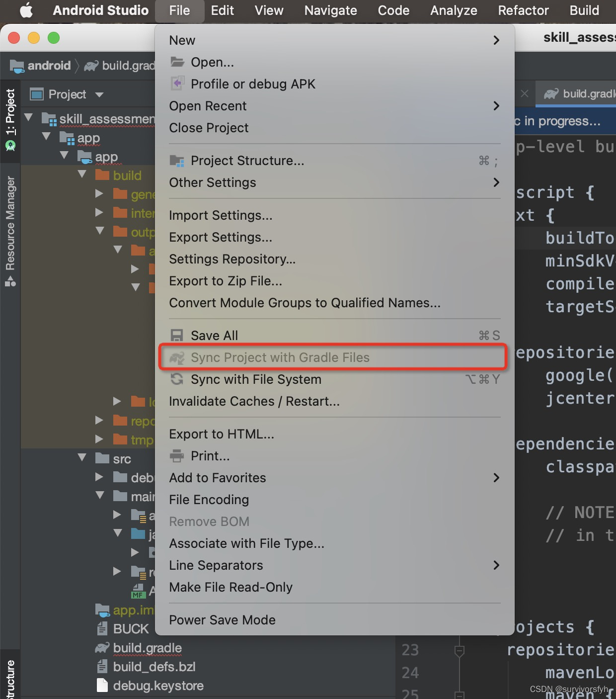Screen dimensions: 616x699
Task: Open the Project view dropdown arrow
Action: 99,94
